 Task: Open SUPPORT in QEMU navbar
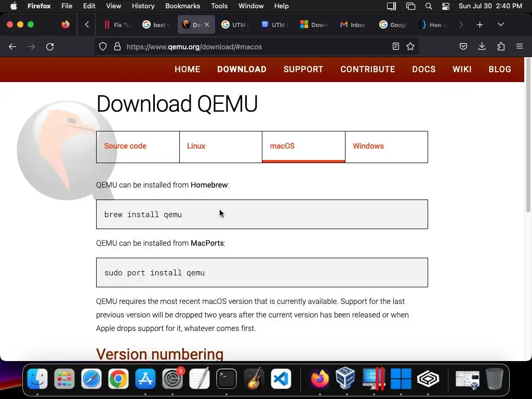point(303,69)
